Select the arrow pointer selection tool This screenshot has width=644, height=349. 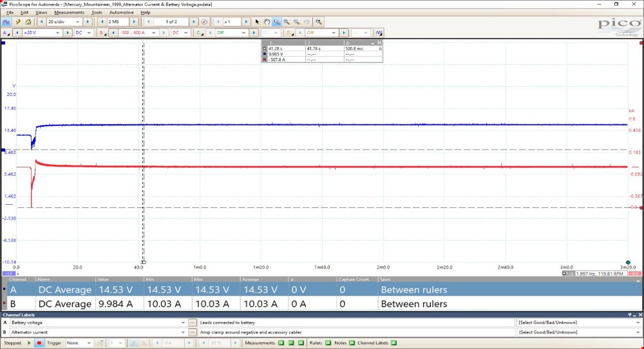[257, 22]
